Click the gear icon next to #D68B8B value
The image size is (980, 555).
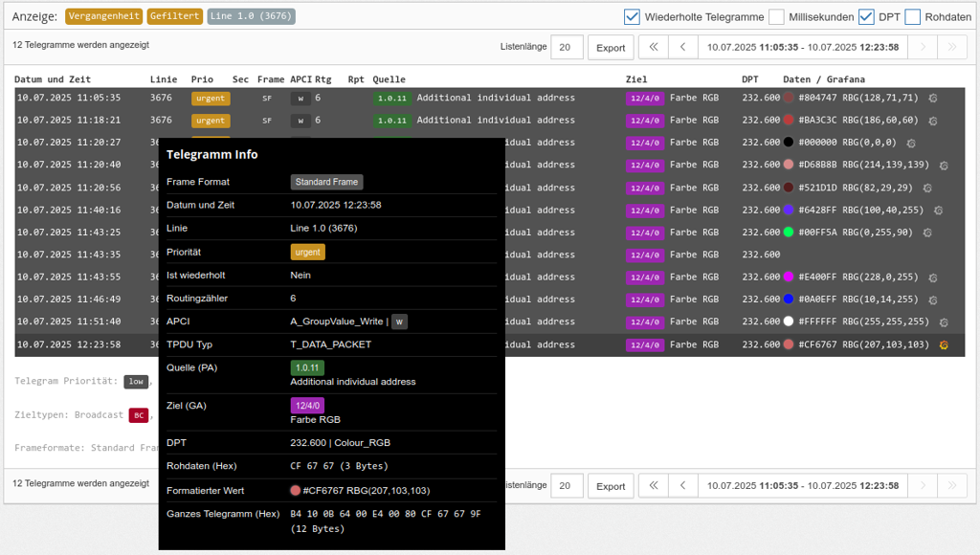[944, 166]
